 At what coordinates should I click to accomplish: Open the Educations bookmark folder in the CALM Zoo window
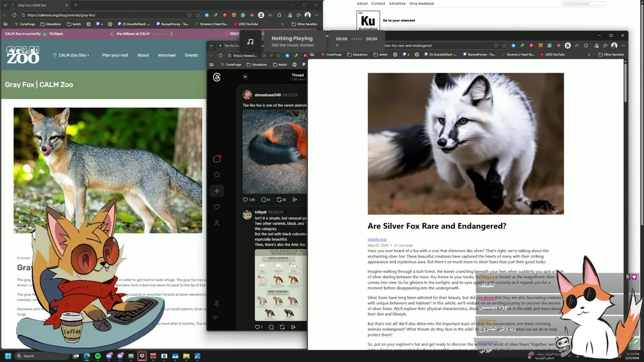coord(50,24)
